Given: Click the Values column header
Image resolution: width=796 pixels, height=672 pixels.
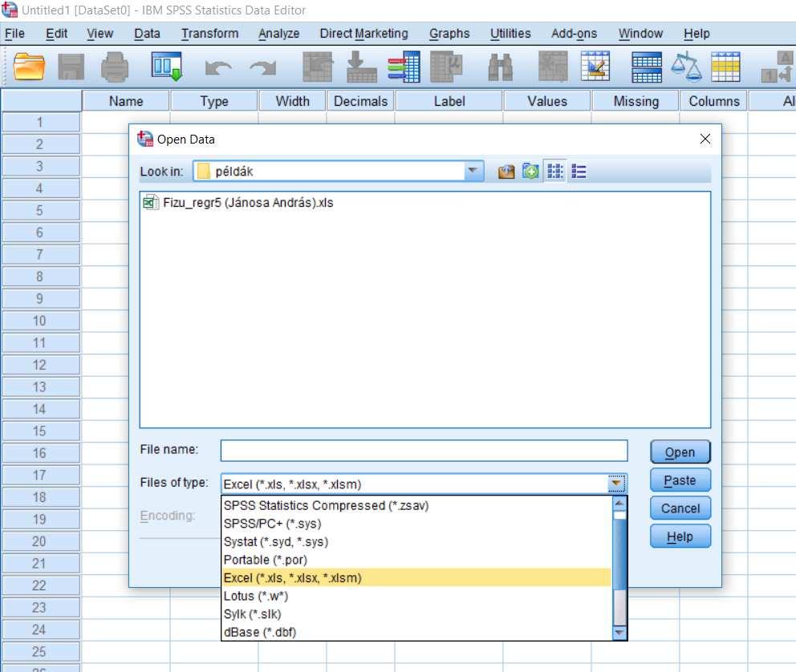Looking at the screenshot, I should click(x=547, y=101).
